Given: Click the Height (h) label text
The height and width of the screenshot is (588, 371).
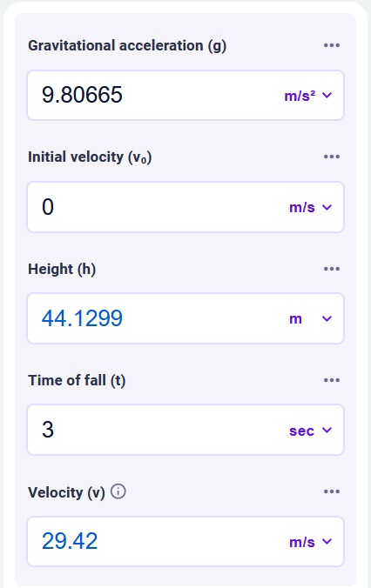Looking at the screenshot, I should pyautogui.click(x=62, y=270).
